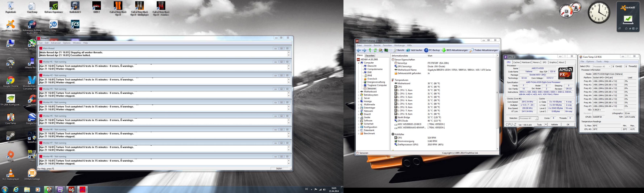Screen dimensions: 644x193
Task: Open the Tools dropdown arrow in CPU-Z
Action: click(546, 125)
